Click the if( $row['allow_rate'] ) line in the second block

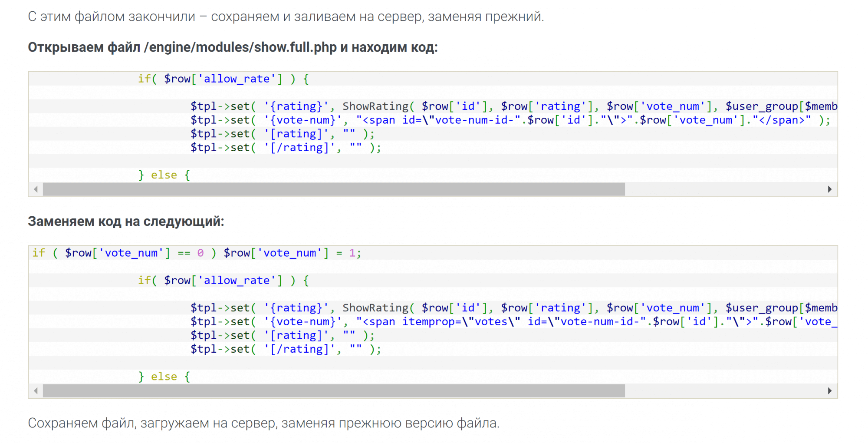pos(223,281)
